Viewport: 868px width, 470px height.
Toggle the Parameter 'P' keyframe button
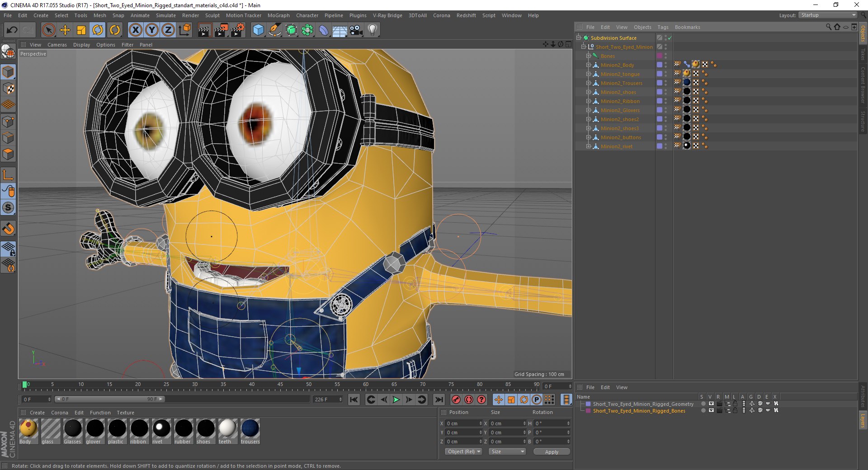[x=537, y=399]
